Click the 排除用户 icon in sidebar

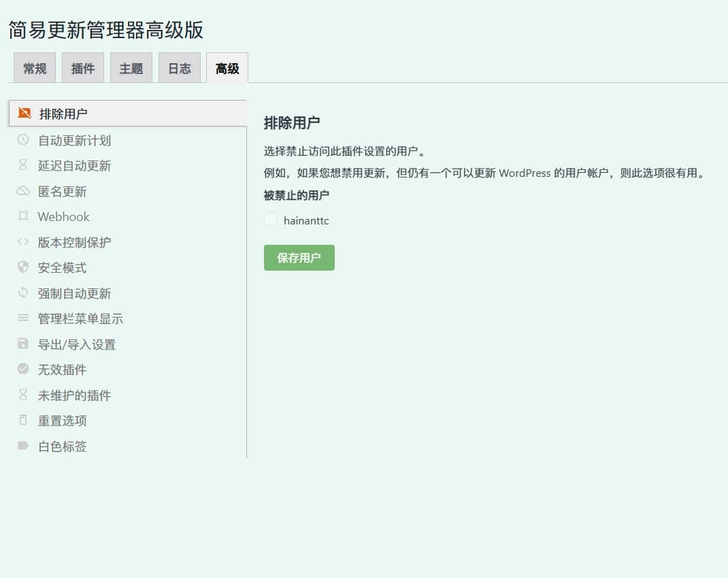pyautogui.click(x=24, y=113)
